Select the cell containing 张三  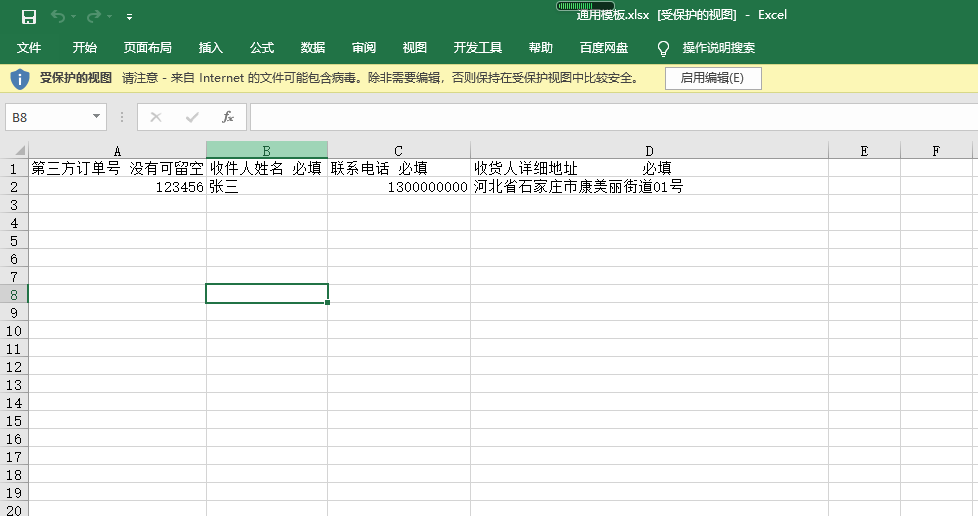click(x=266, y=187)
